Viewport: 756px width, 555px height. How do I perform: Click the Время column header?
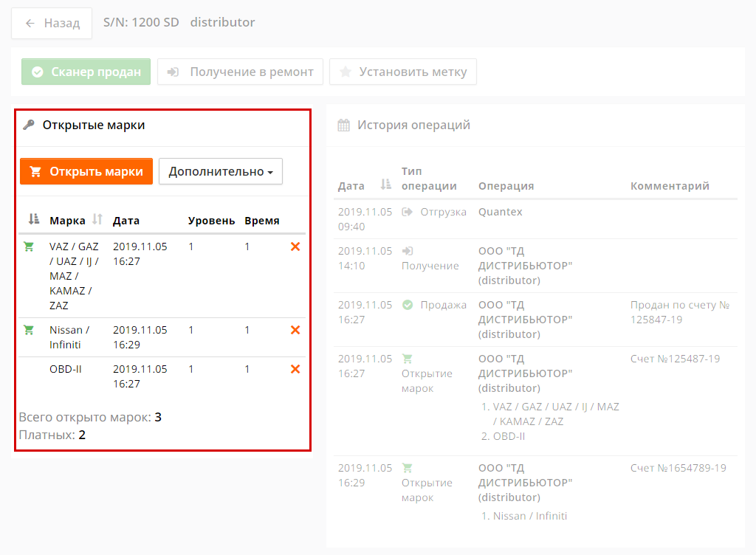click(262, 221)
